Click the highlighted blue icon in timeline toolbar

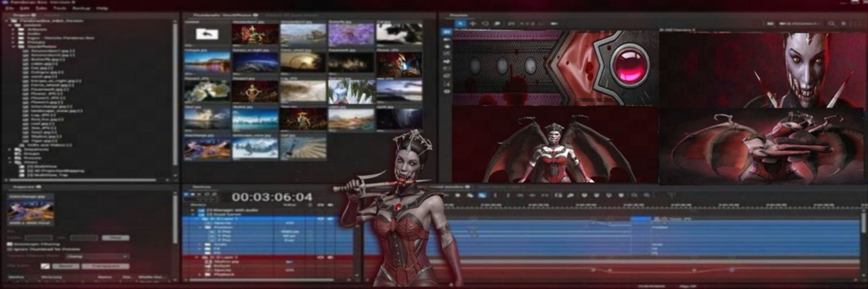click(483, 195)
